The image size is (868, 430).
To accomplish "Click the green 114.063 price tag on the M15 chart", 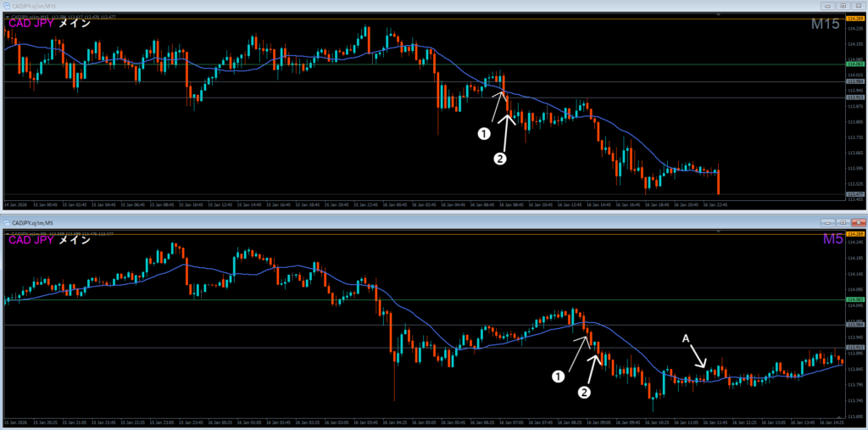I will pyautogui.click(x=855, y=64).
